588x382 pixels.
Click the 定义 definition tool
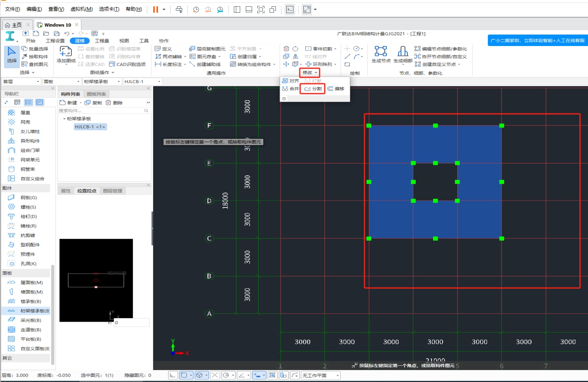(163, 49)
